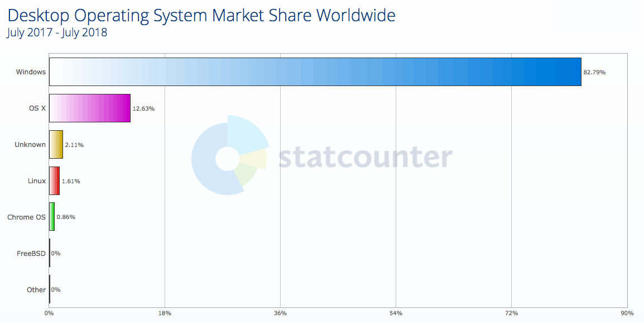
Task: Click the 72% x-axis tick label
Action: click(512, 313)
